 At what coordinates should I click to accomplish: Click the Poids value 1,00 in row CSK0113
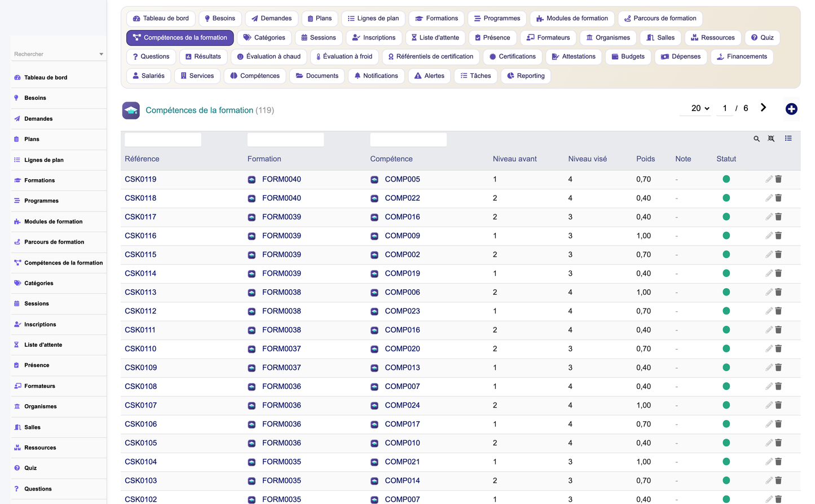click(644, 293)
